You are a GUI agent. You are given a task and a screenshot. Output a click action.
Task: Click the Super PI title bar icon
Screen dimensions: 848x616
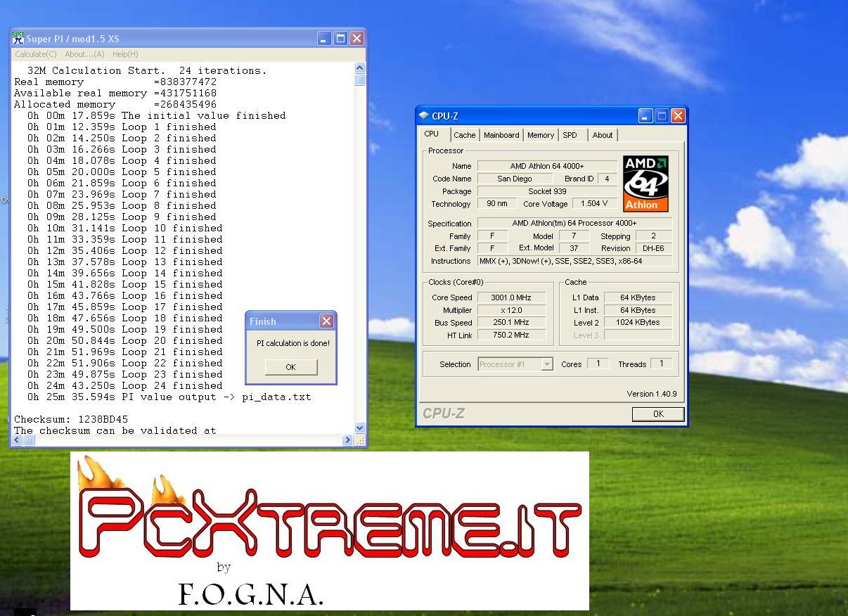tap(18, 38)
